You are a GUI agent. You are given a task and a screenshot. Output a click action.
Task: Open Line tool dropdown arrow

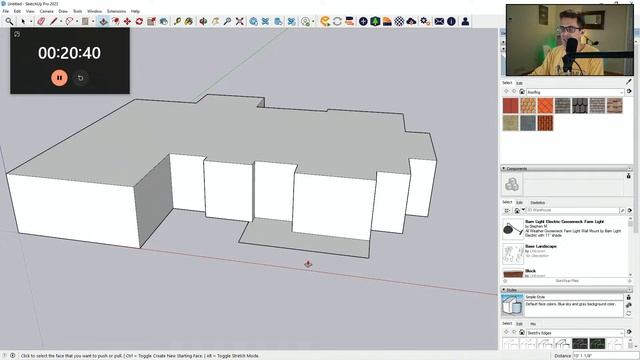click(x=61, y=22)
